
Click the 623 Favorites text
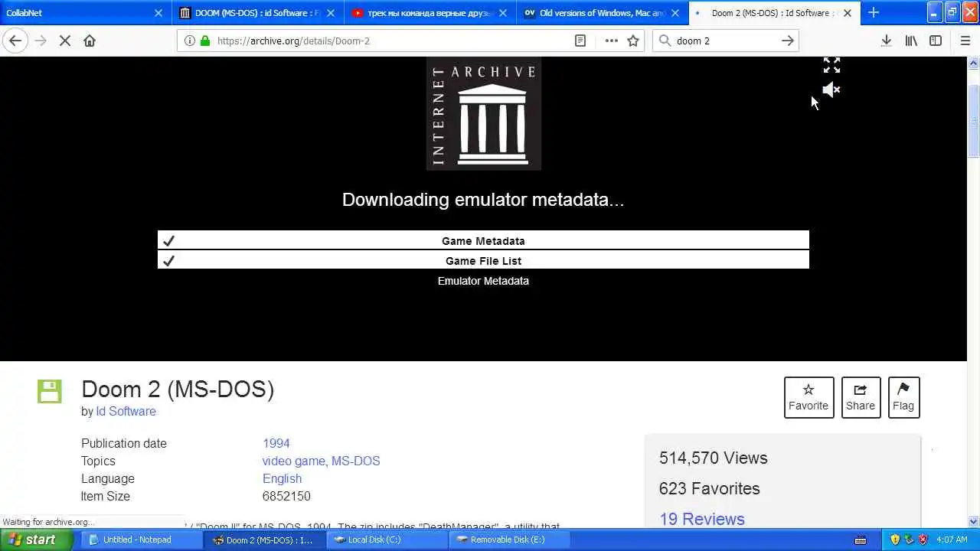(x=709, y=488)
